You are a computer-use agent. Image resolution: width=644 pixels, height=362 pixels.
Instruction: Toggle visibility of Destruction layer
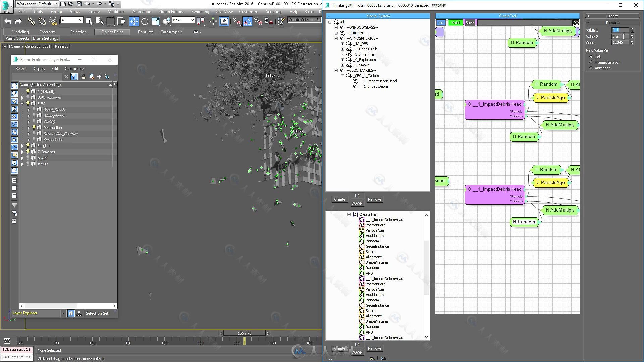coord(34,127)
